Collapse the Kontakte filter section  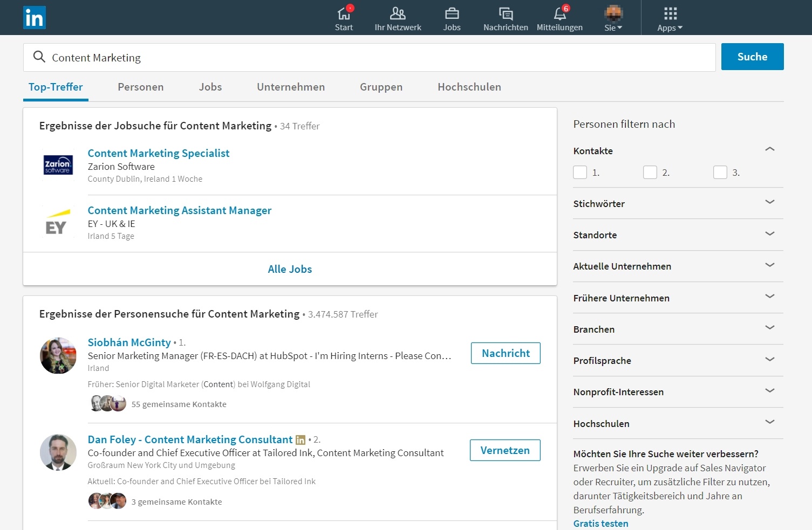click(770, 149)
